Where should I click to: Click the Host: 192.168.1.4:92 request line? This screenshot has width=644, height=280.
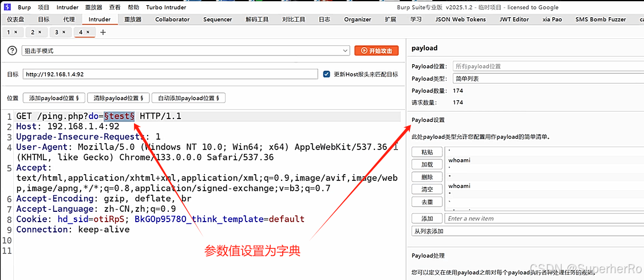click(68, 127)
